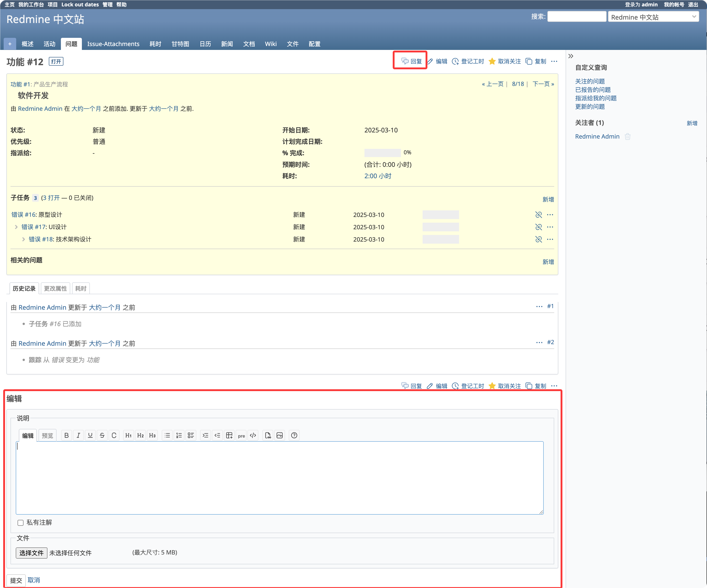The height and width of the screenshot is (588, 707).
Task: Click the 提交 button
Action: pos(16,580)
